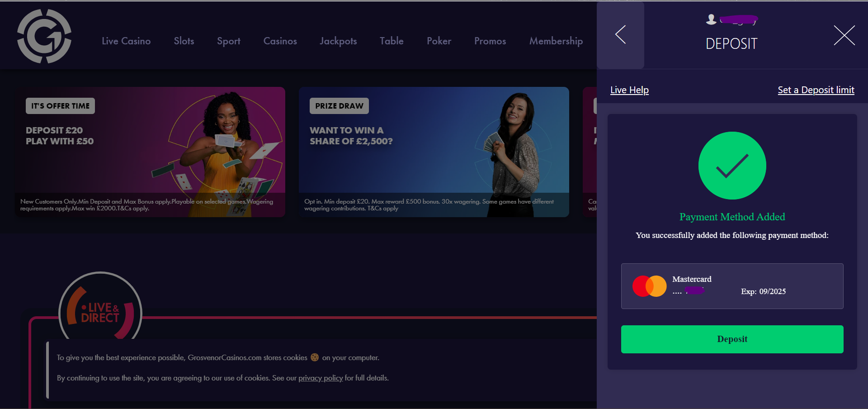This screenshot has width=868, height=409.
Task: Click the Mastercard logo
Action: [649, 286]
